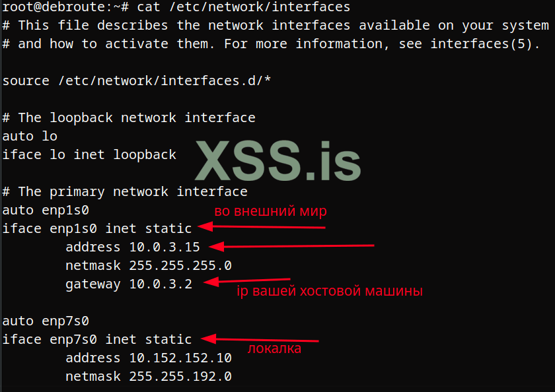Click the XSS.is watermark logo
Image resolution: width=555 pixels, height=392 pixels.
277,161
